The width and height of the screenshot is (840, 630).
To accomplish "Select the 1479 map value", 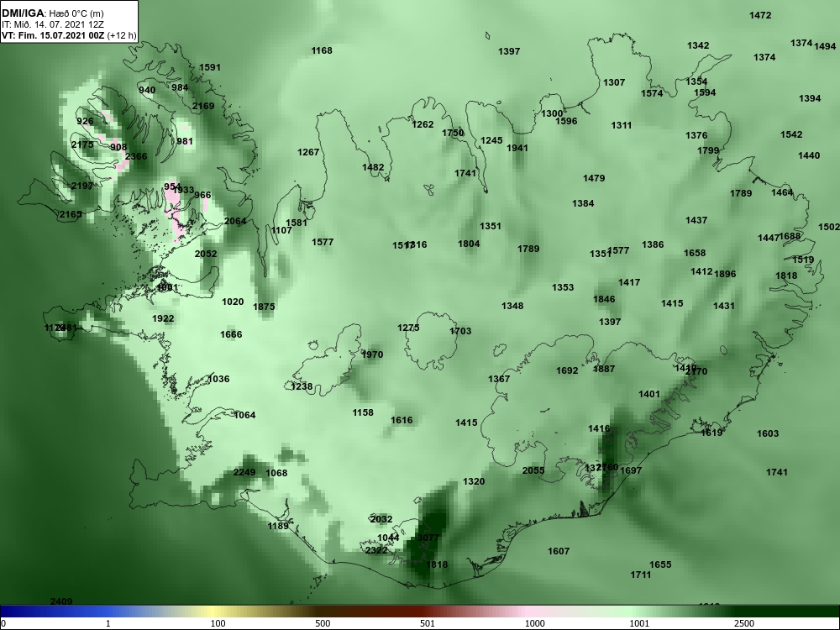I will [x=594, y=178].
